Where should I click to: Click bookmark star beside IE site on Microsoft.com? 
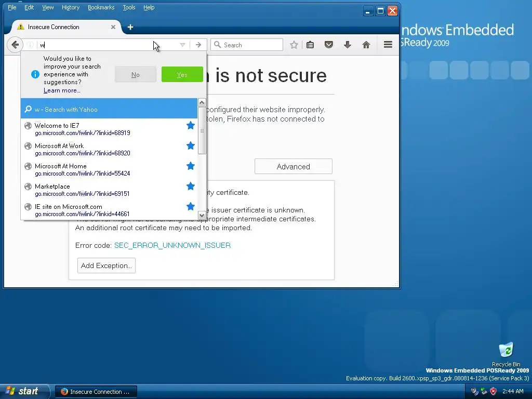tap(190, 206)
